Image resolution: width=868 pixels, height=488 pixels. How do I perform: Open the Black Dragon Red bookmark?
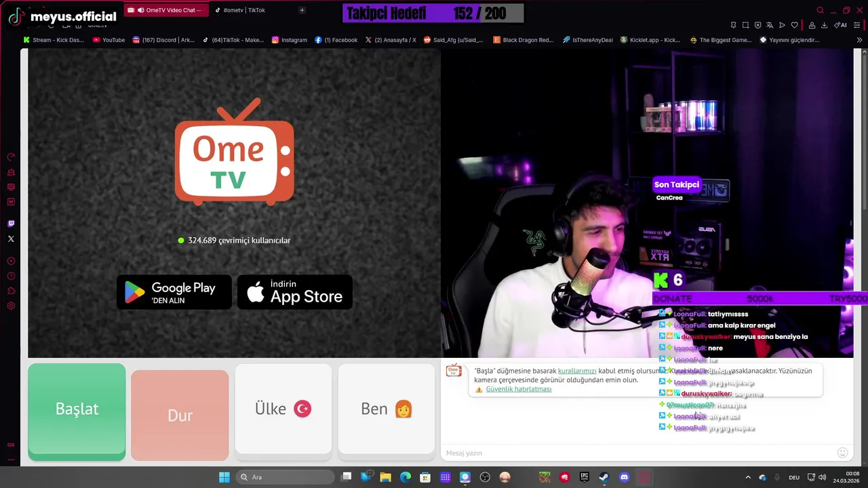coord(524,40)
